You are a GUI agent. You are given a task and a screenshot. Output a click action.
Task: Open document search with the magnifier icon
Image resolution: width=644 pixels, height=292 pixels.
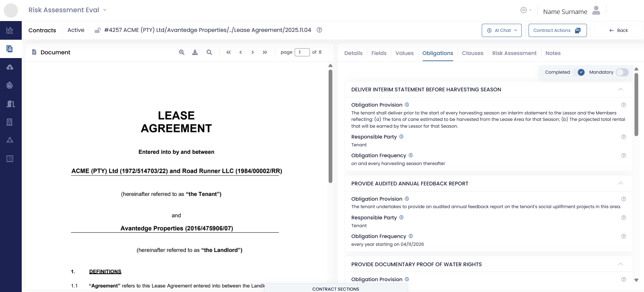pyautogui.click(x=209, y=52)
